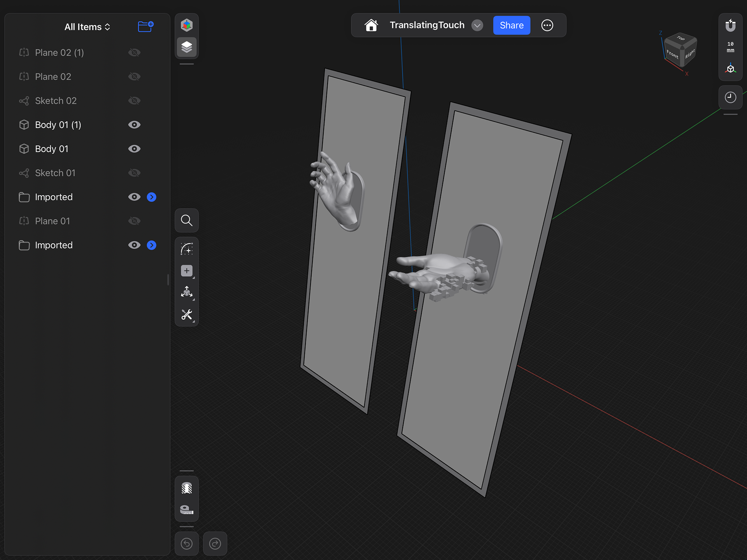Screen dimensions: 747x560
Task: Click the Share button
Action: coord(511,25)
